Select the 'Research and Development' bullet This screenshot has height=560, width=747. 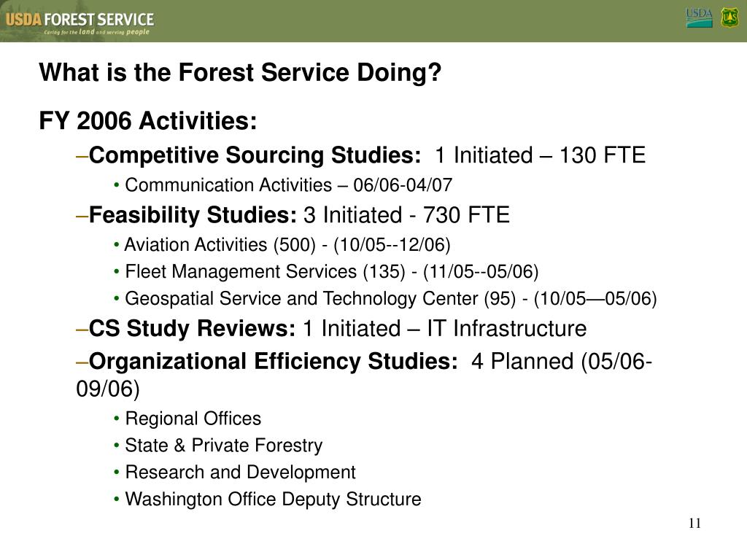pyautogui.click(x=240, y=472)
